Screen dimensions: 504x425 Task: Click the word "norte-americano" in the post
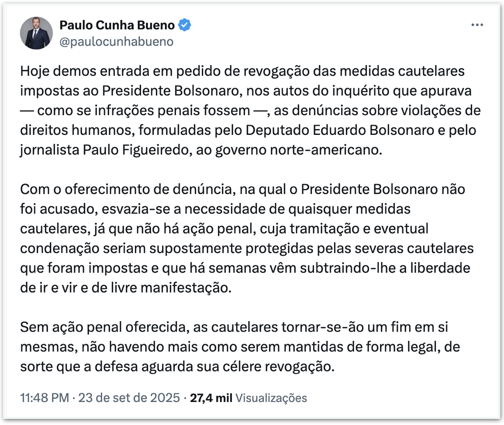(x=337, y=150)
